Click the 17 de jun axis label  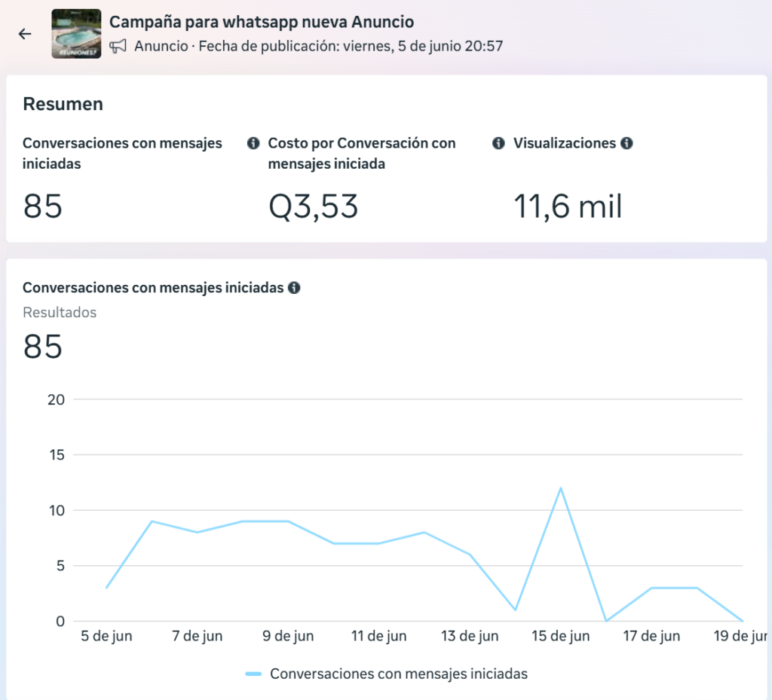tap(651, 636)
